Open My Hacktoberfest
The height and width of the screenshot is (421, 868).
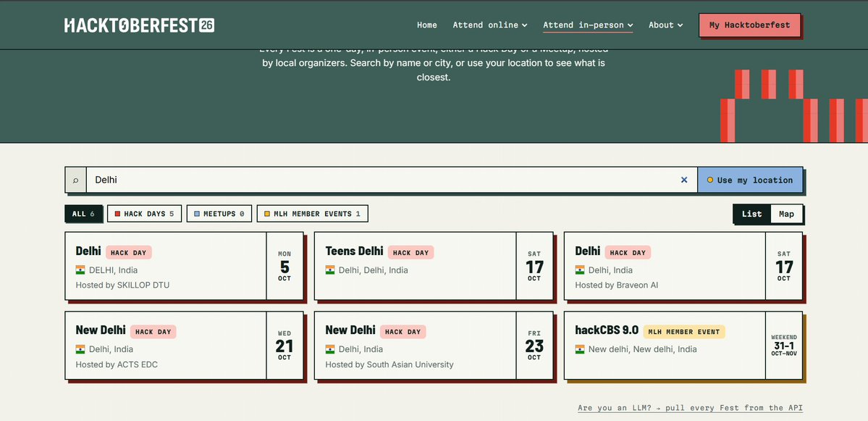click(x=749, y=25)
